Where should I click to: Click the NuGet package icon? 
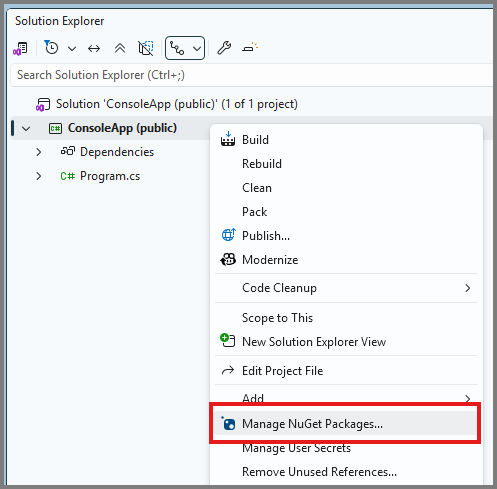click(228, 424)
